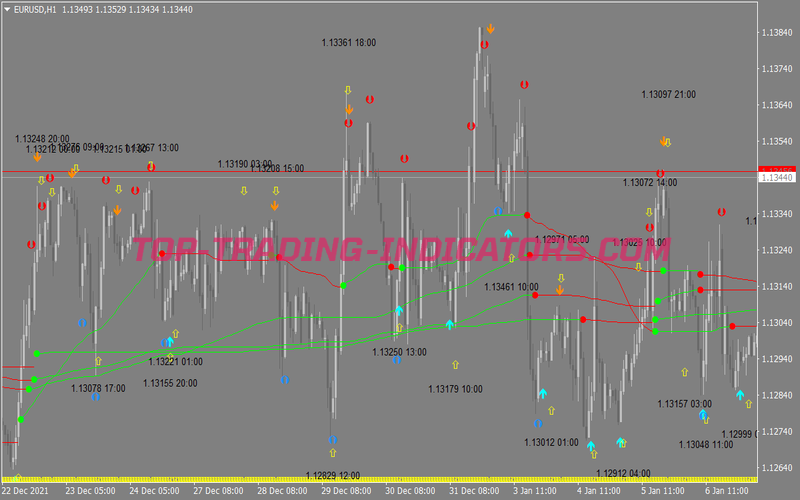Click 1.13240 on the price axis
Image resolution: width=800 pixels, height=500 pixels.
tap(777, 250)
